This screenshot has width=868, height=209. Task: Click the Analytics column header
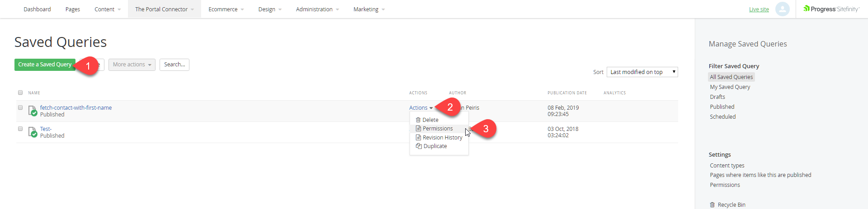pyautogui.click(x=615, y=93)
